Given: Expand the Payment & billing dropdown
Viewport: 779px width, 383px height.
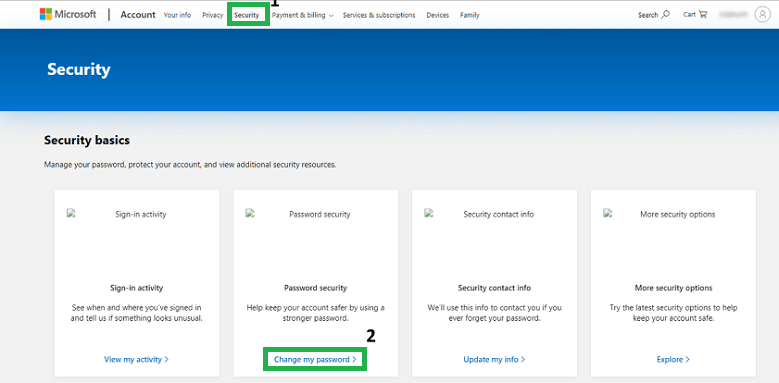Looking at the screenshot, I should pyautogui.click(x=303, y=15).
